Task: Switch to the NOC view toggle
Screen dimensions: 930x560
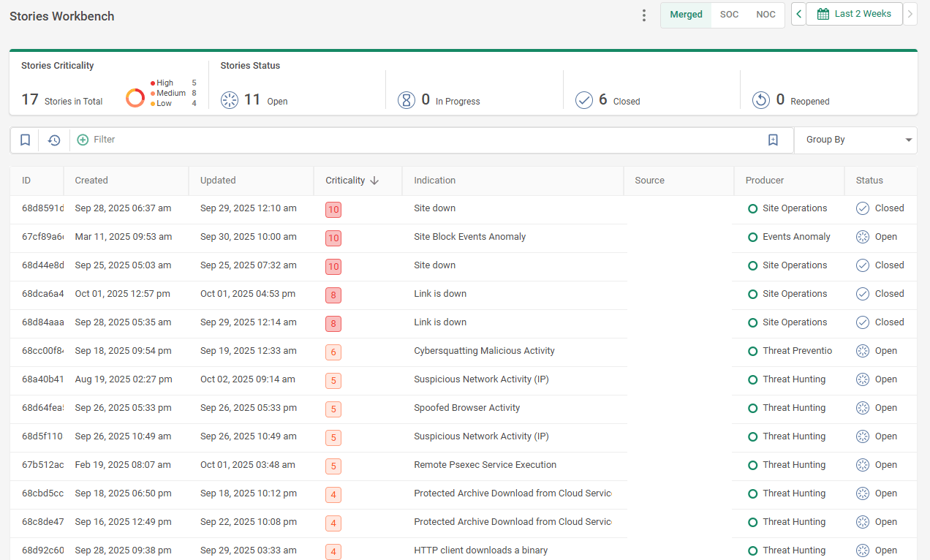Action: click(765, 15)
